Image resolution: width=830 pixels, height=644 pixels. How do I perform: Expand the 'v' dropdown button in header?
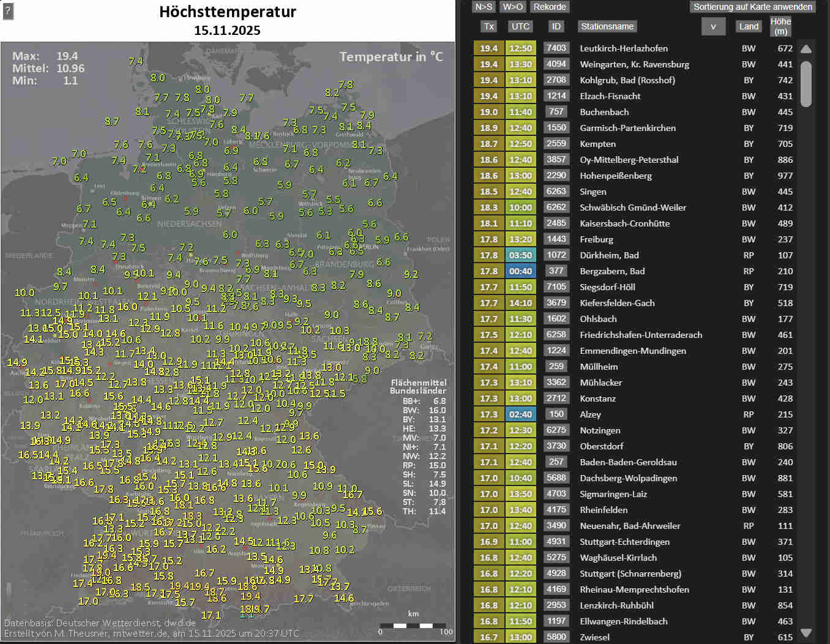(x=713, y=26)
